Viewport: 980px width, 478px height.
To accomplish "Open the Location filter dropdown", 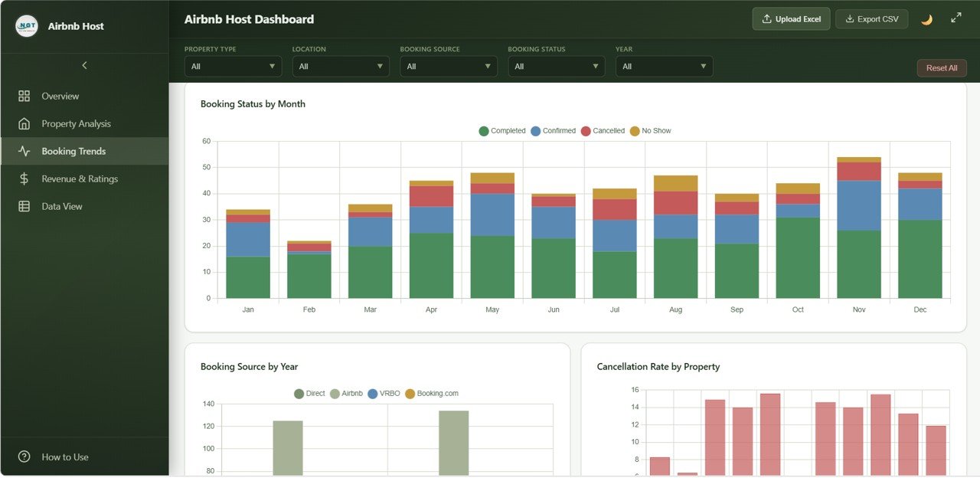I will pyautogui.click(x=341, y=67).
